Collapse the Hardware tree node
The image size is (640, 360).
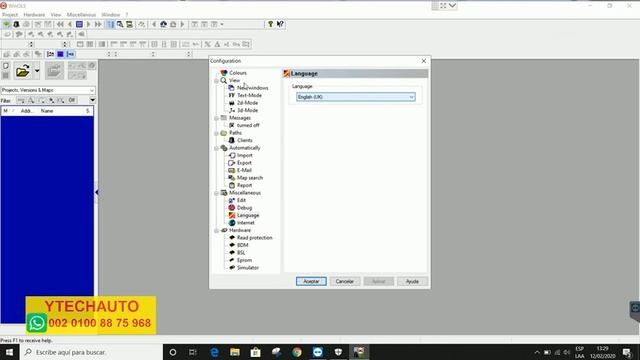click(216, 231)
